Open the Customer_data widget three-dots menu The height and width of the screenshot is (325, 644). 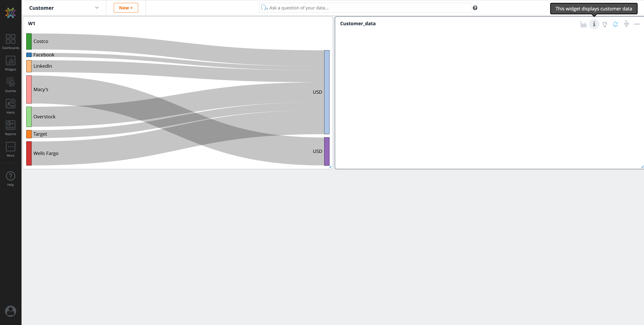point(637,24)
